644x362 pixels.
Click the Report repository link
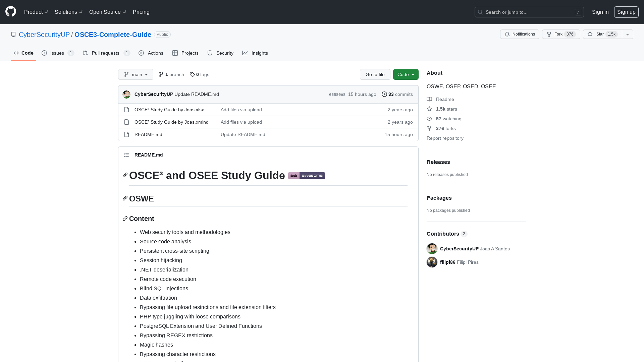click(445, 138)
